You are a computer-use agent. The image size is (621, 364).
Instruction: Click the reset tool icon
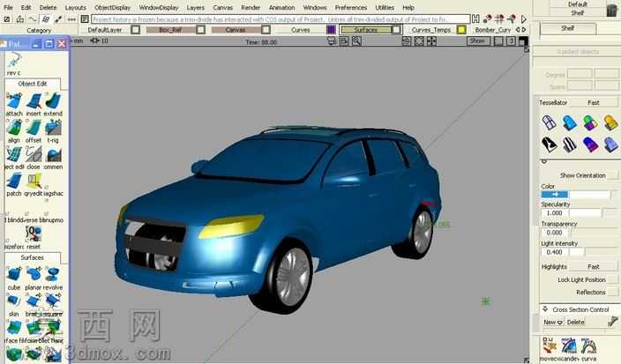[34, 234]
